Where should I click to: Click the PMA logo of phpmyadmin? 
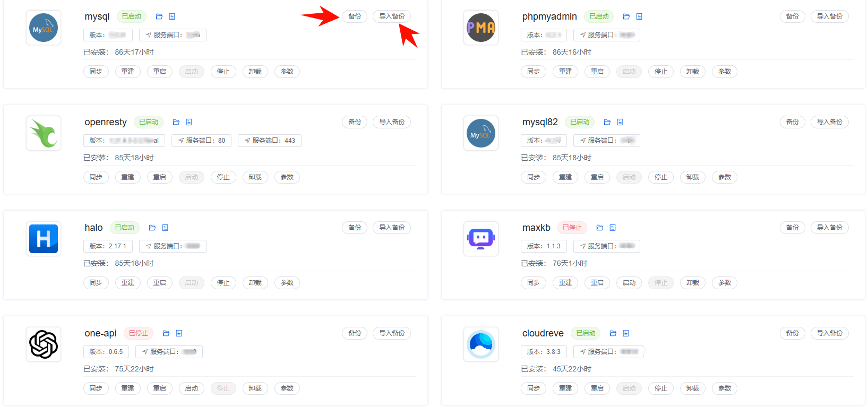[481, 28]
